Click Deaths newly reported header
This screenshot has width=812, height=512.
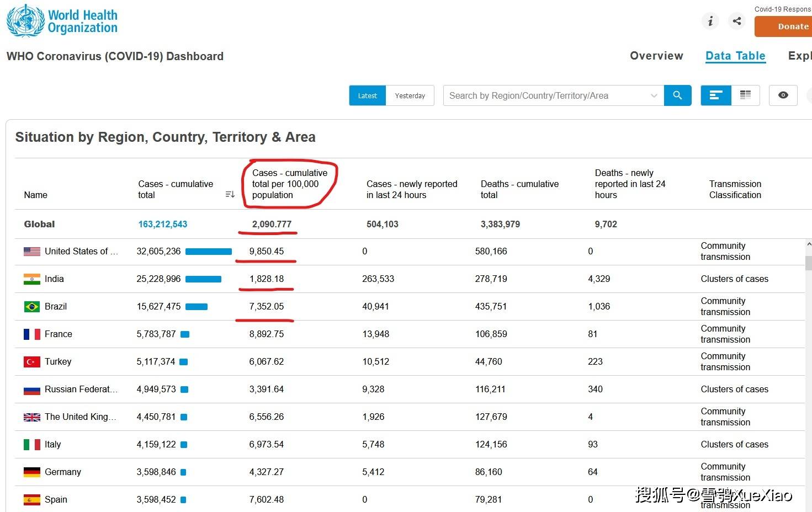[x=630, y=184]
